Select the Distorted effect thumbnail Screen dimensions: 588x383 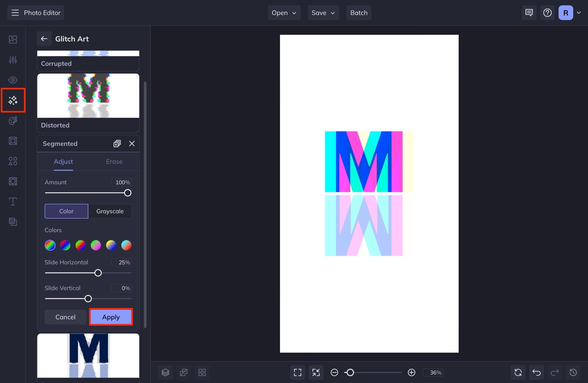[88, 96]
